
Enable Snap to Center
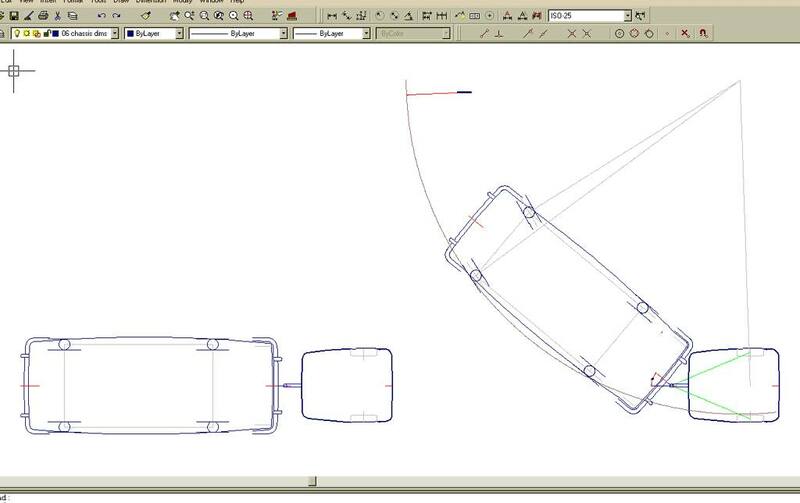(619, 34)
